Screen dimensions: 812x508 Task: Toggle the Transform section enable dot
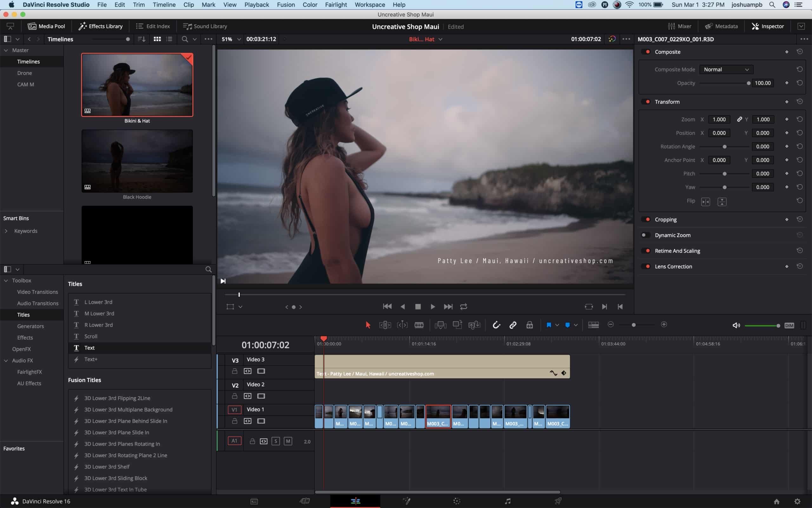[646, 102]
